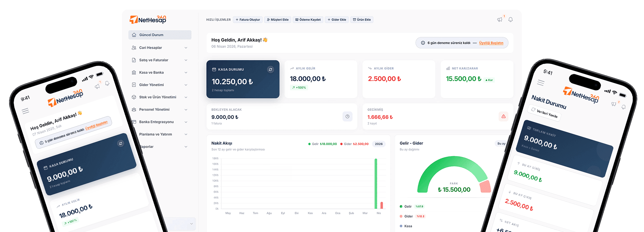Click the Kasa legend entry below gauge
This screenshot has width=644, height=232.
[x=406, y=226]
